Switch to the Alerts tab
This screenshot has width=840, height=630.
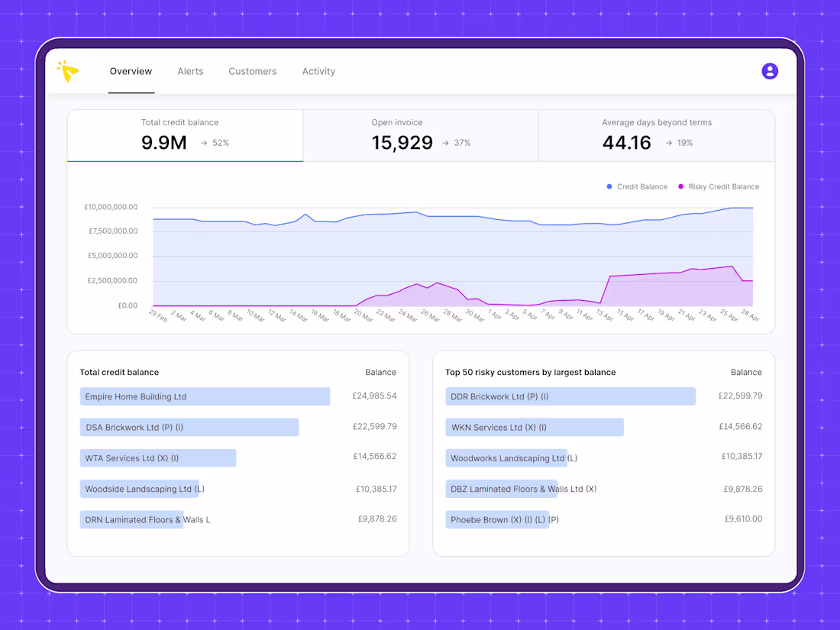190,71
